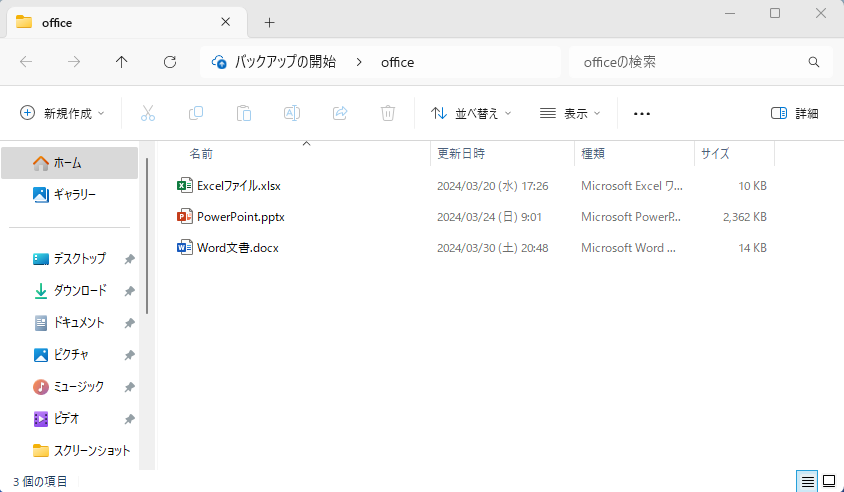The height and width of the screenshot is (492, 844).
Task: Click バックアップの開始 in address bar
Action: click(285, 62)
